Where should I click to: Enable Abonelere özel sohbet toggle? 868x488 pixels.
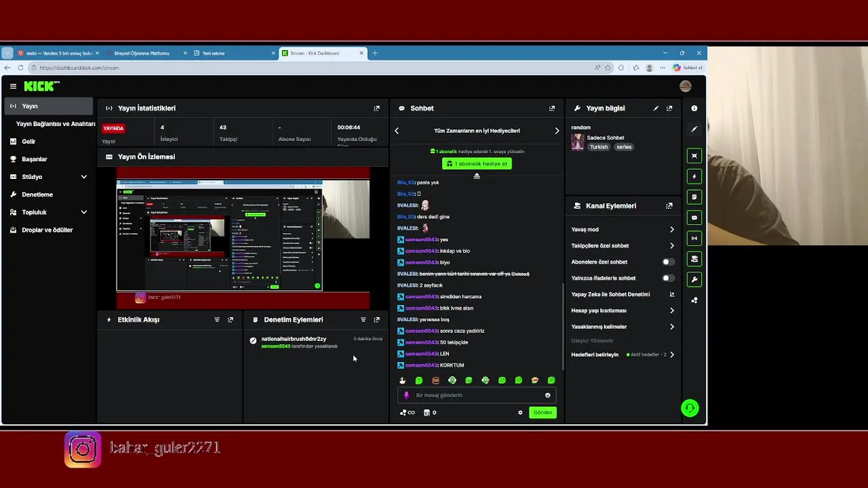(x=668, y=262)
